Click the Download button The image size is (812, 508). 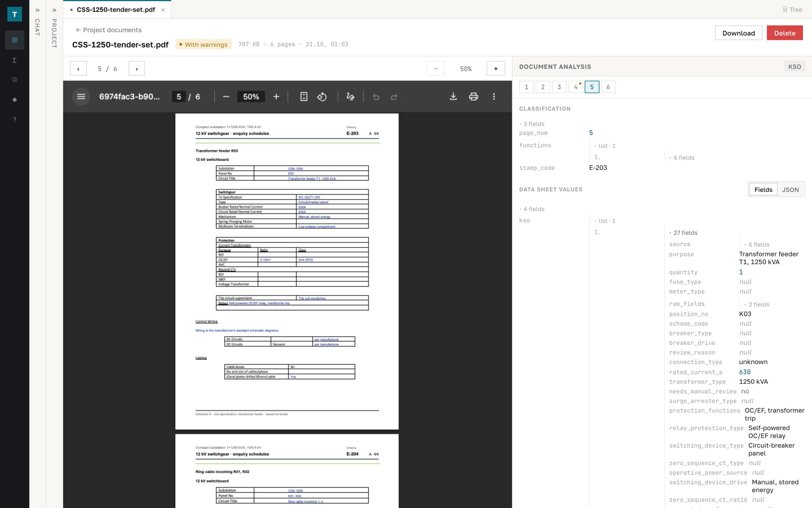[x=738, y=33]
